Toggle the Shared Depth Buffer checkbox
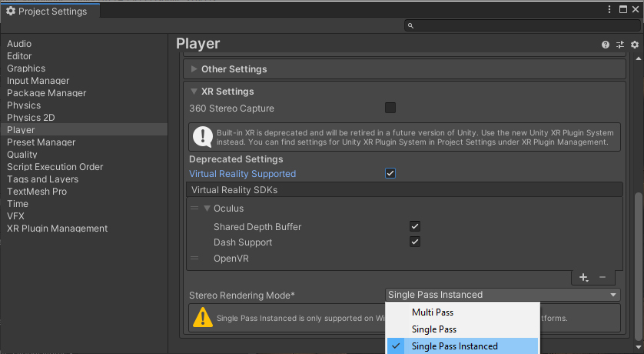The image size is (644, 354). click(415, 226)
